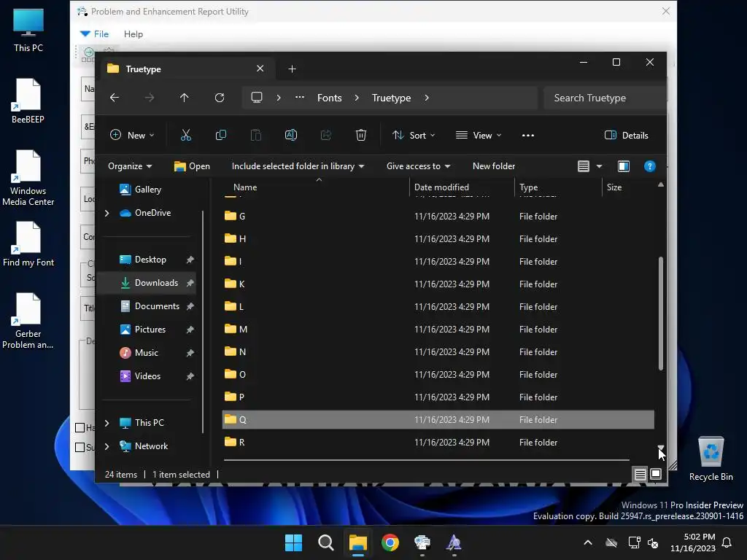The height and width of the screenshot is (560, 747).
Task: Click the Delete trash can icon
Action: (x=361, y=135)
